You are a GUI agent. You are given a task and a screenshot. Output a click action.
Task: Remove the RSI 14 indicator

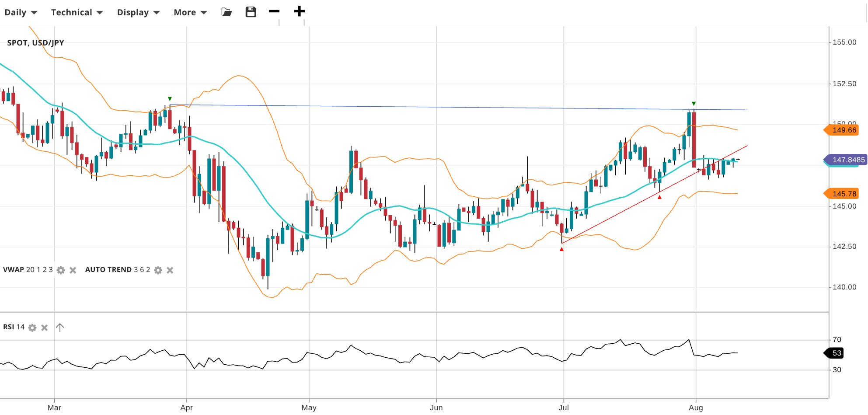(x=44, y=328)
